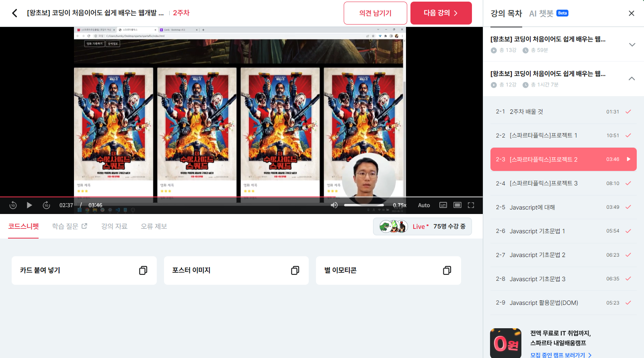The width and height of the screenshot is (644, 358).
Task: Open lecture 2-2 프로젝트 1
Action: point(564,136)
